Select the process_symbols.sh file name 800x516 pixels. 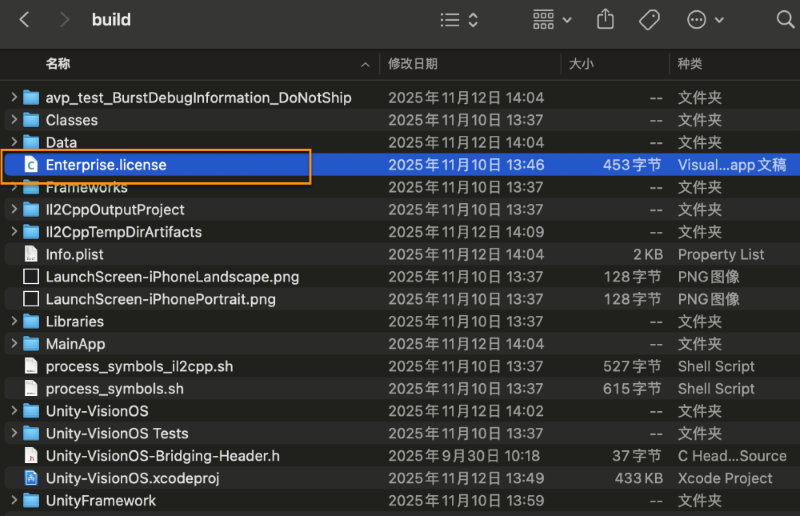click(115, 389)
